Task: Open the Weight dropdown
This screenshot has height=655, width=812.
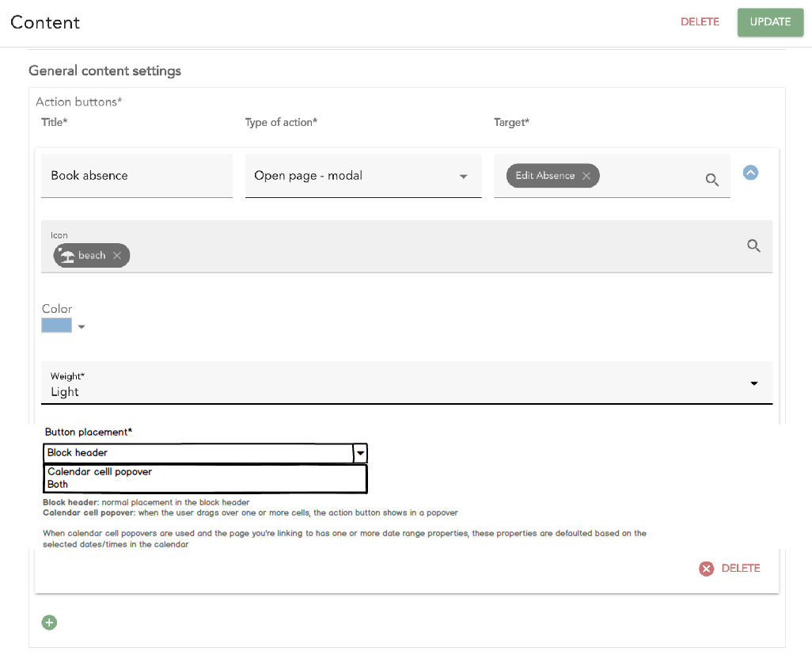Action: tap(753, 383)
